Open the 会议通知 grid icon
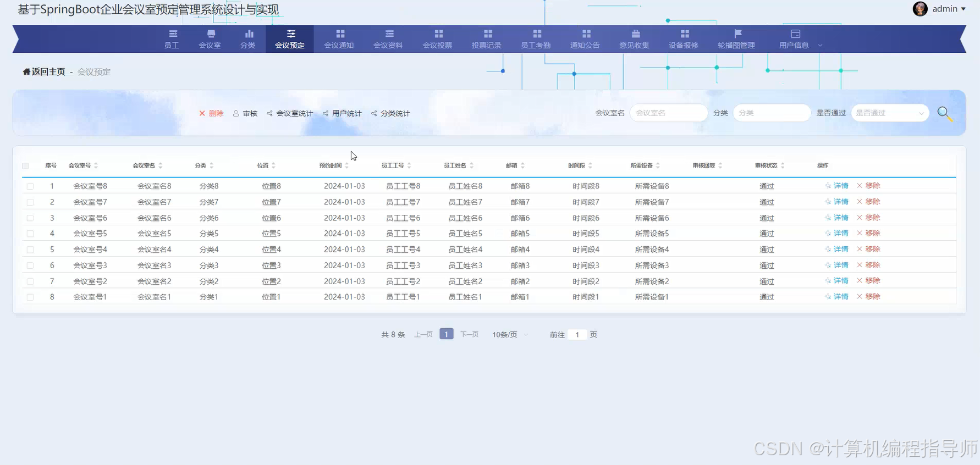 340,34
